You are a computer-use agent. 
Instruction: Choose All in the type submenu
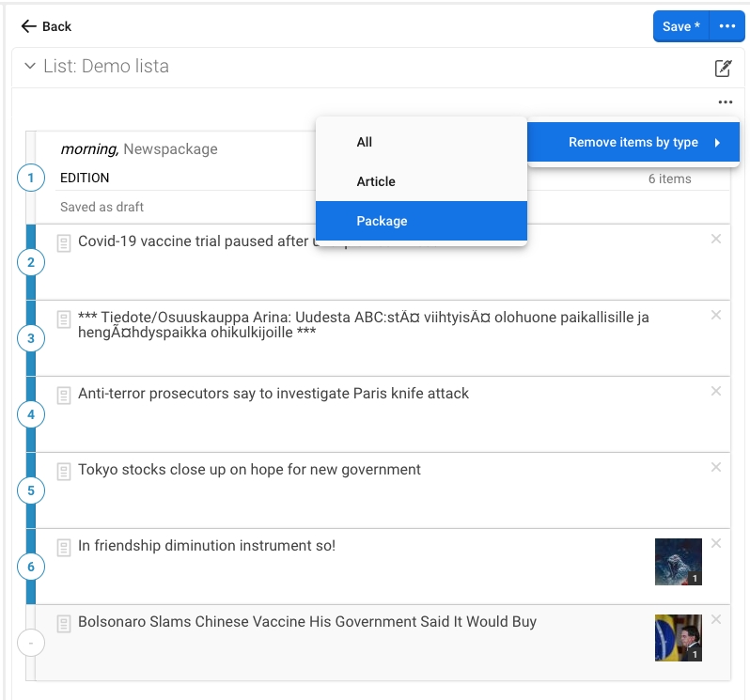pos(365,143)
